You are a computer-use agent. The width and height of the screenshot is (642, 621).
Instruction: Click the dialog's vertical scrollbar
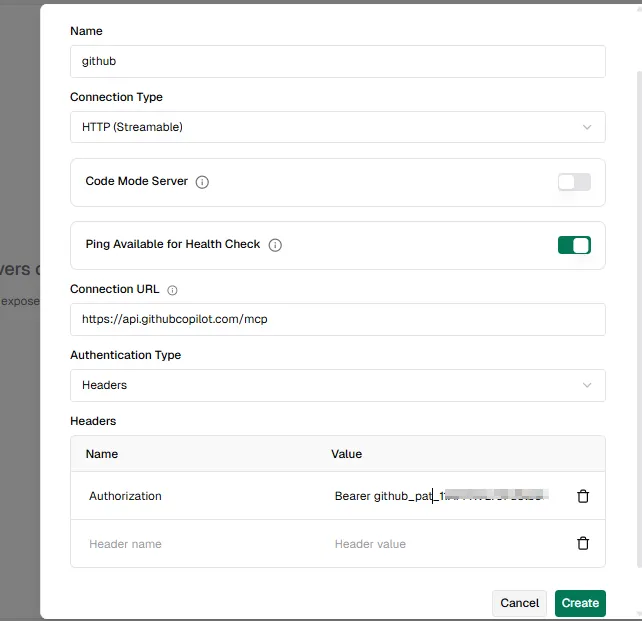click(639, 319)
